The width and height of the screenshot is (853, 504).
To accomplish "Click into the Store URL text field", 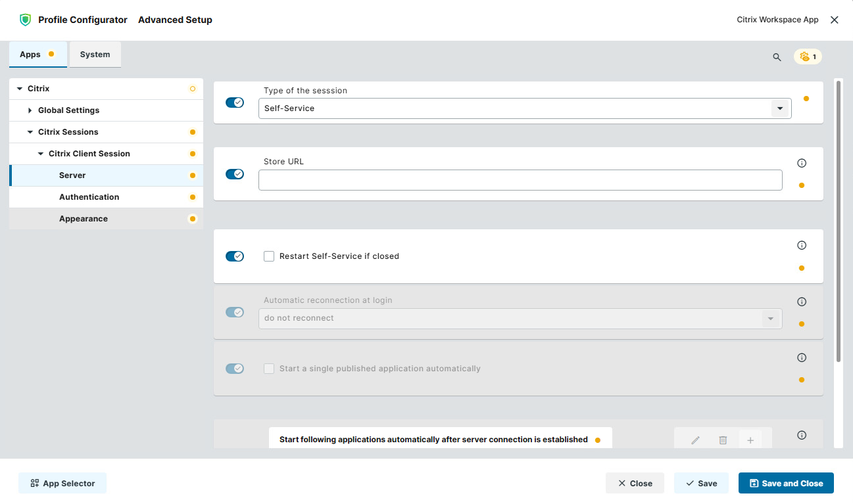I will point(520,180).
